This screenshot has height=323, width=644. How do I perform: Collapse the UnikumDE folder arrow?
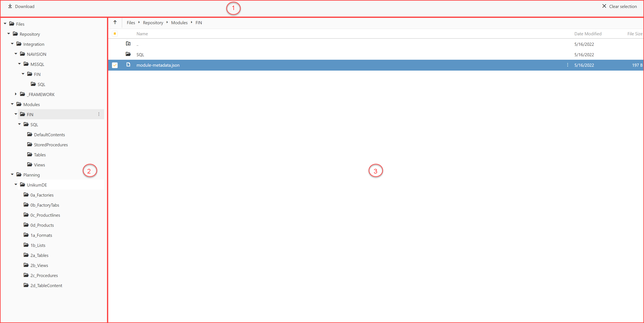point(16,185)
